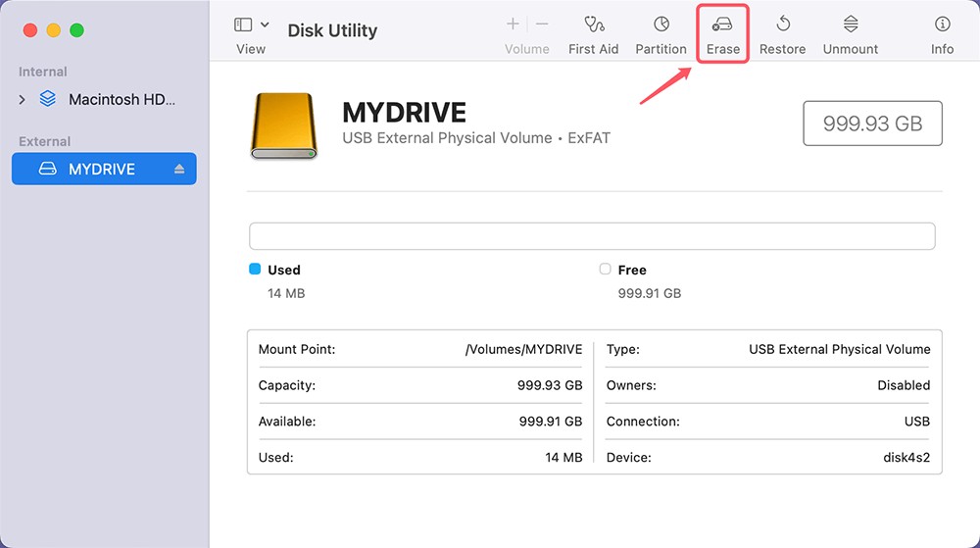Click the remove volume minus button
Image resolution: width=980 pixels, height=548 pixels.
(x=542, y=25)
